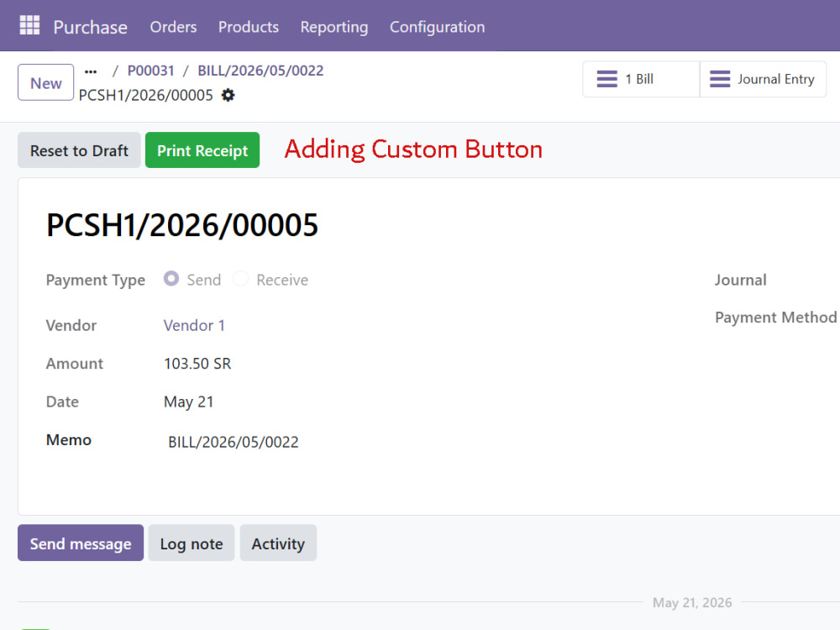
Task: Click the Payment Type label
Action: pyautogui.click(x=96, y=281)
